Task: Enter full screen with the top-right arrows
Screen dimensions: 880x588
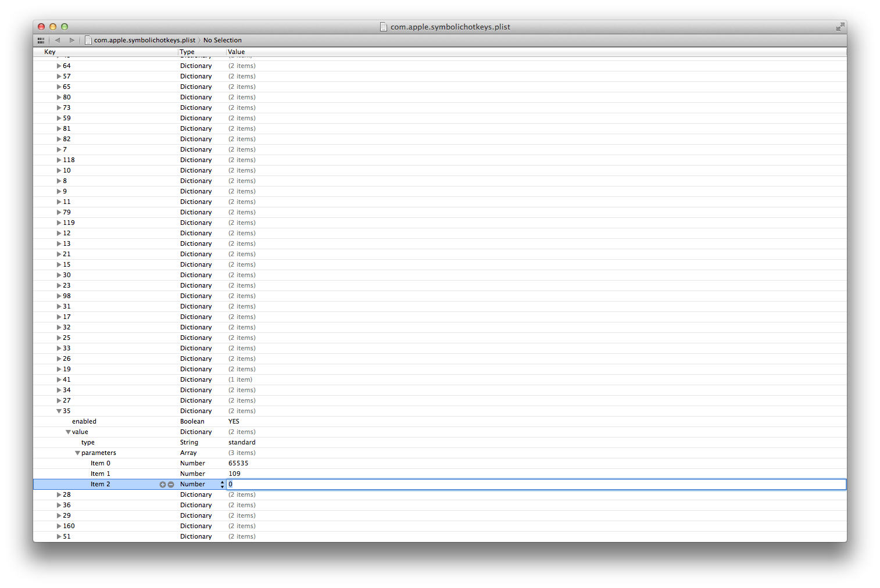Action: click(840, 27)
